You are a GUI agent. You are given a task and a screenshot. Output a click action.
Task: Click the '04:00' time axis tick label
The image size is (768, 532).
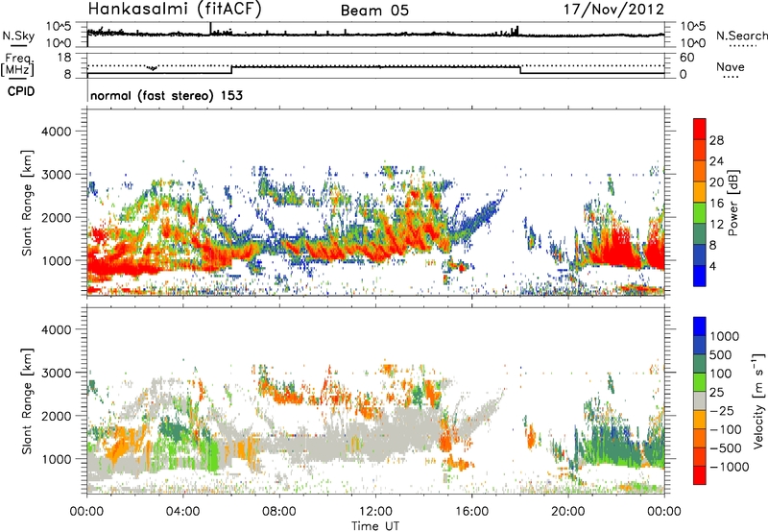coord(183,512)
